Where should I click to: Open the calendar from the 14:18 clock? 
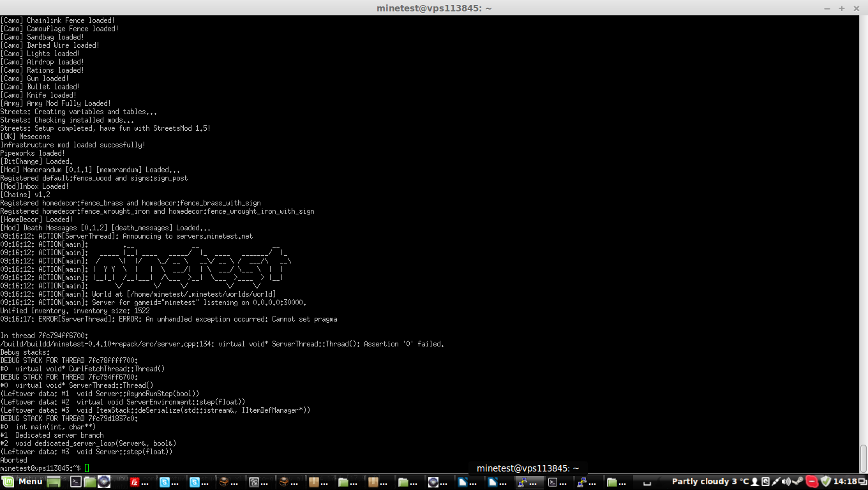(x=845, y=482)
